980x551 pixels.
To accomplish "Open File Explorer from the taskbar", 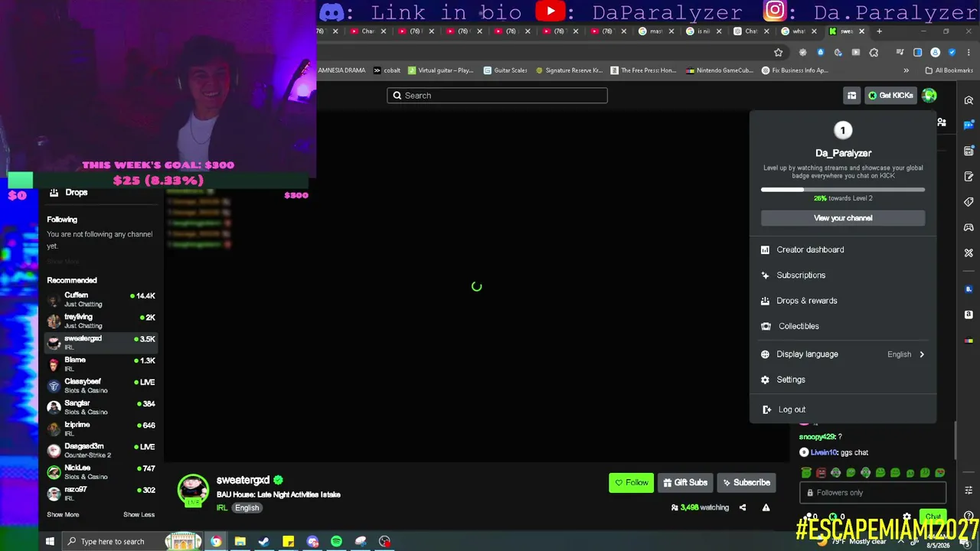I will coord(240,542).
